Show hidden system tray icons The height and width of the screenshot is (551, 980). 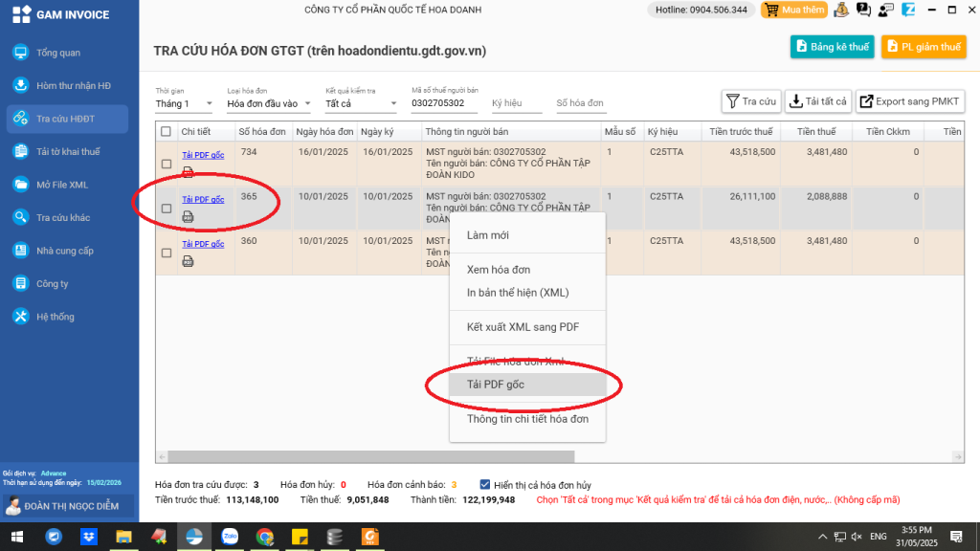point(822,537)
